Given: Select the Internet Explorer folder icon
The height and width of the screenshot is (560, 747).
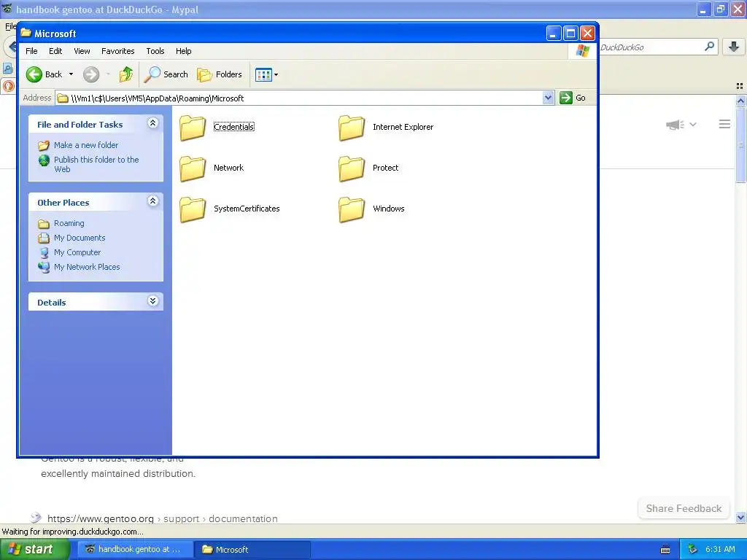Looking at the screenshot, I should click(x=352, y=128).
